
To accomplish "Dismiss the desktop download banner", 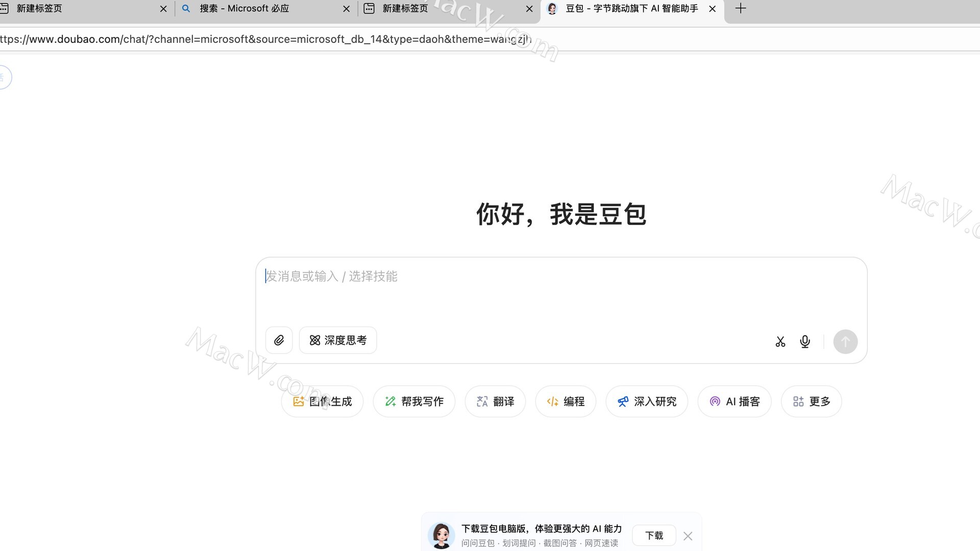I will point(688,536).
